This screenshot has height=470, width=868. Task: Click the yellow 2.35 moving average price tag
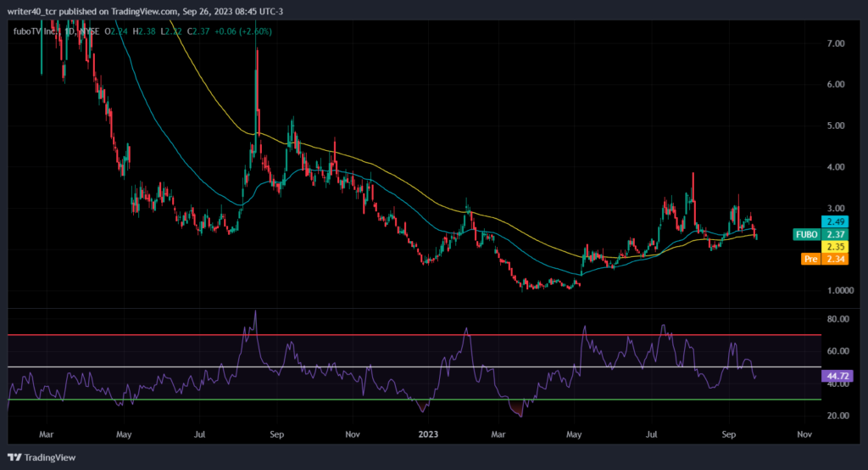[835, 247]
